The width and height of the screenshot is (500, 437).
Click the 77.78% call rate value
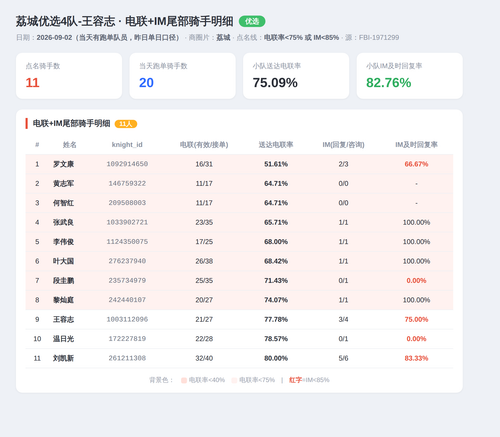click(x=276, y=319)
